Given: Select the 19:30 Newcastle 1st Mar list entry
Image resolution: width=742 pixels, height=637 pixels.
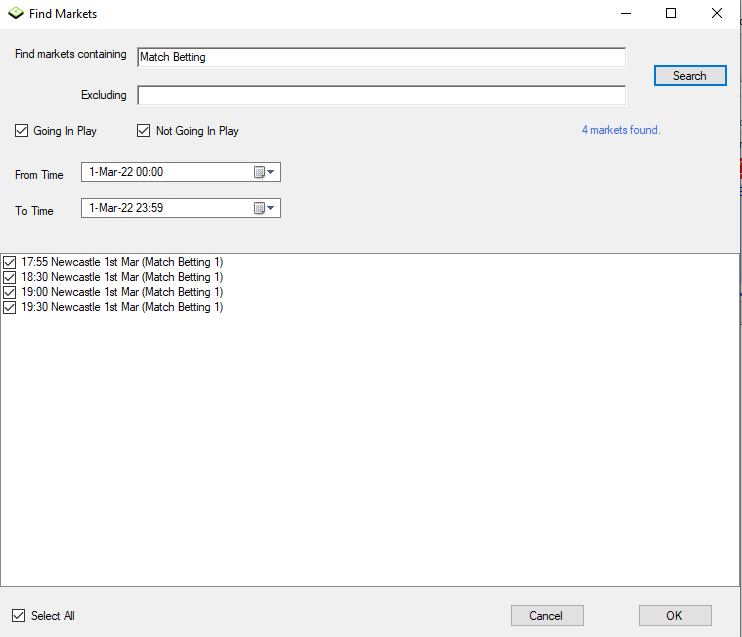Looking at the screenshot, I should coord(122,307).
